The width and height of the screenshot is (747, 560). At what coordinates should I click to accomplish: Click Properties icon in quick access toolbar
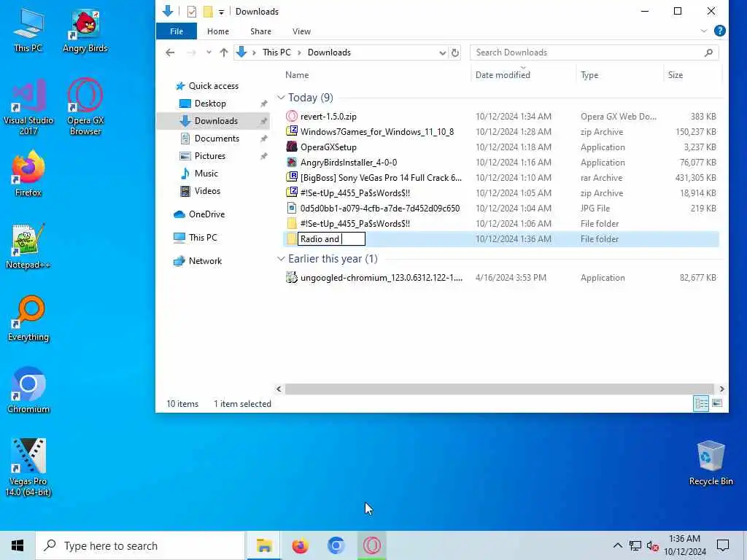[192, 12]
